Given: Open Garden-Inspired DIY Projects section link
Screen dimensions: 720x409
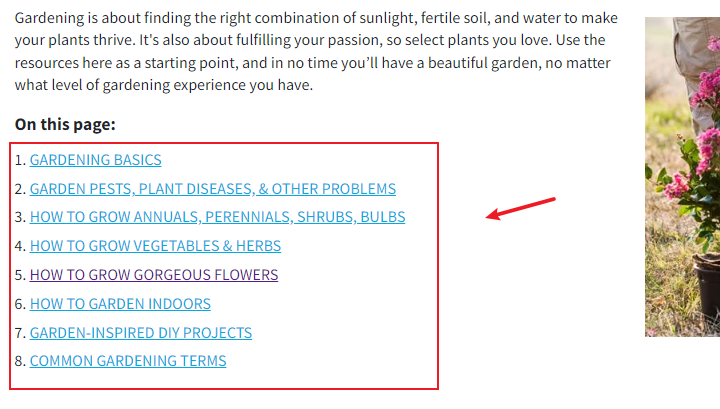Looking at the screenshot, I should 141,332.
